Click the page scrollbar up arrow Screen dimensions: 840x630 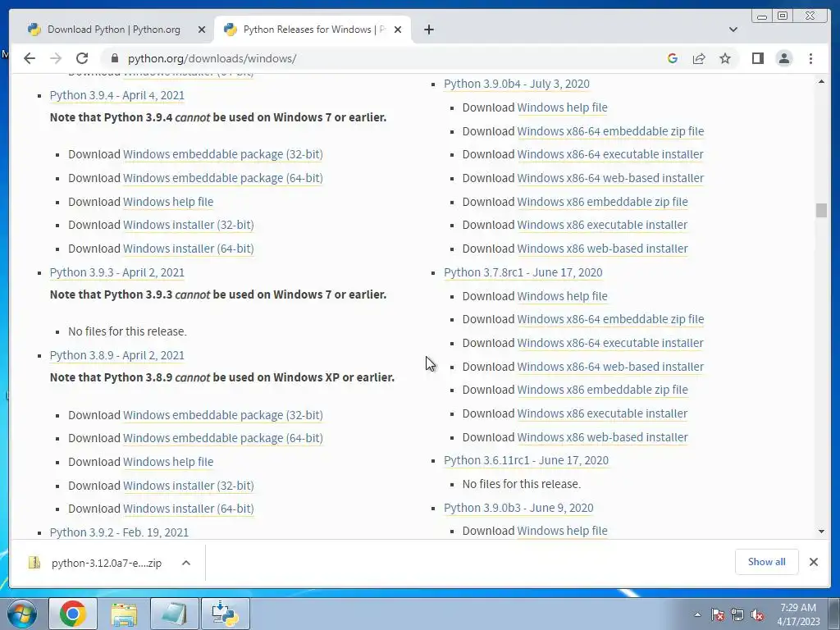pos(821,81)
